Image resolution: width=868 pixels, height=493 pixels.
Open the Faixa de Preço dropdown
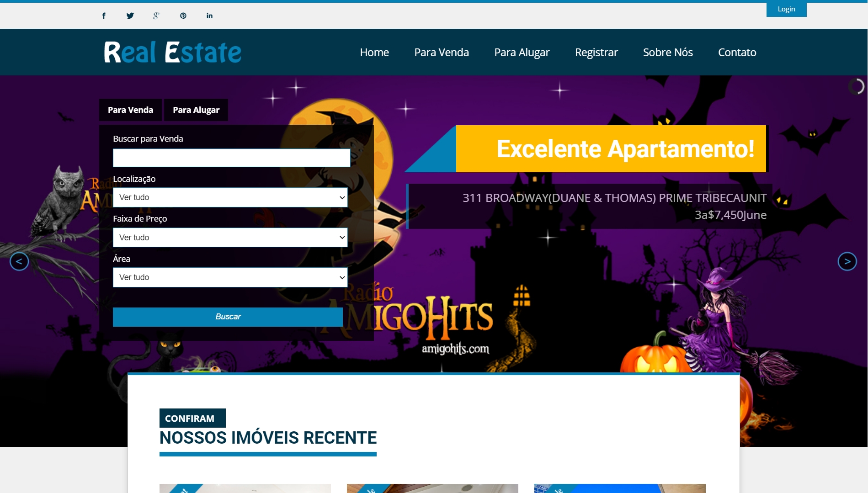230,238
